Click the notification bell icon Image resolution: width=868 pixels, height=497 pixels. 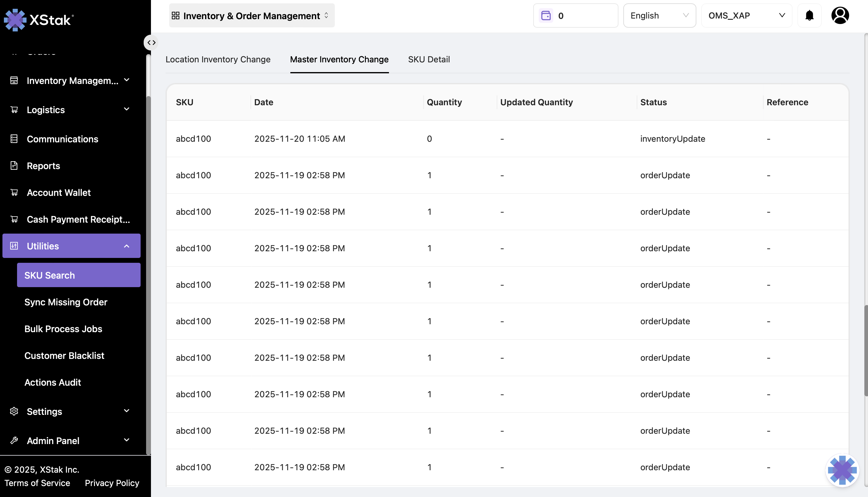point(809,16)
